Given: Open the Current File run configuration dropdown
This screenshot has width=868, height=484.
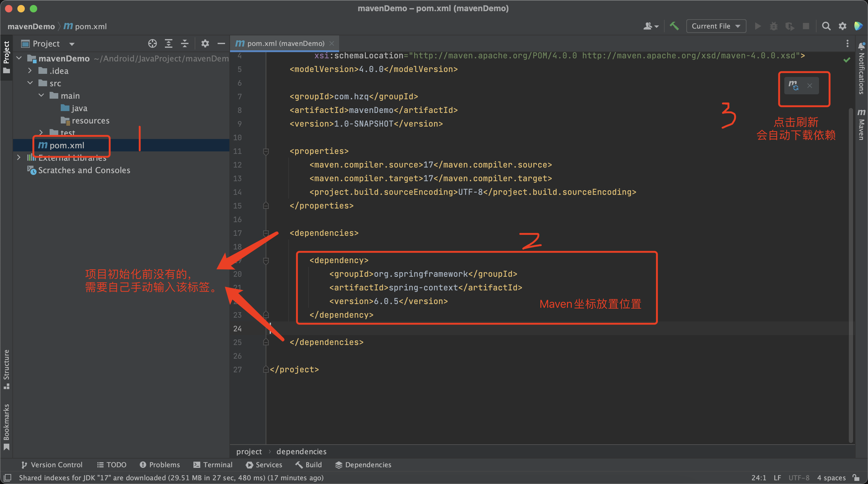Looking at the screenshot, I should pyautogui.click(x=716, y=26).
